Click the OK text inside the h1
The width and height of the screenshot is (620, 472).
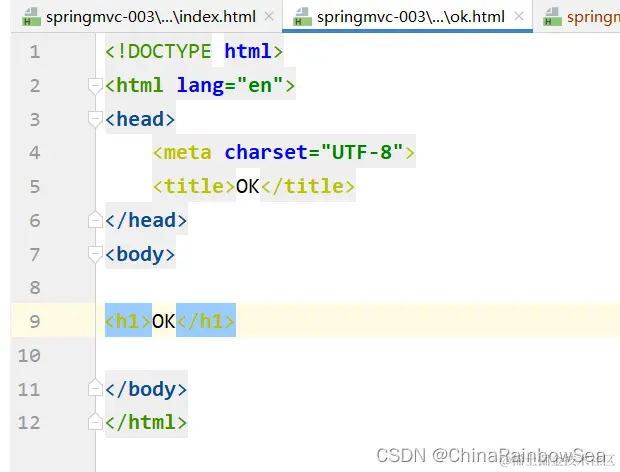coord(164,321)
